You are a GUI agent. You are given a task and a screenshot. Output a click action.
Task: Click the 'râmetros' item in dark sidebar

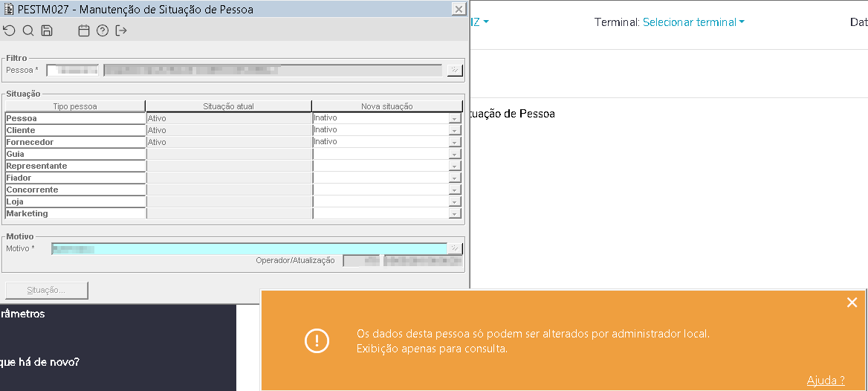pyautogui.click(x=23, y=314)
